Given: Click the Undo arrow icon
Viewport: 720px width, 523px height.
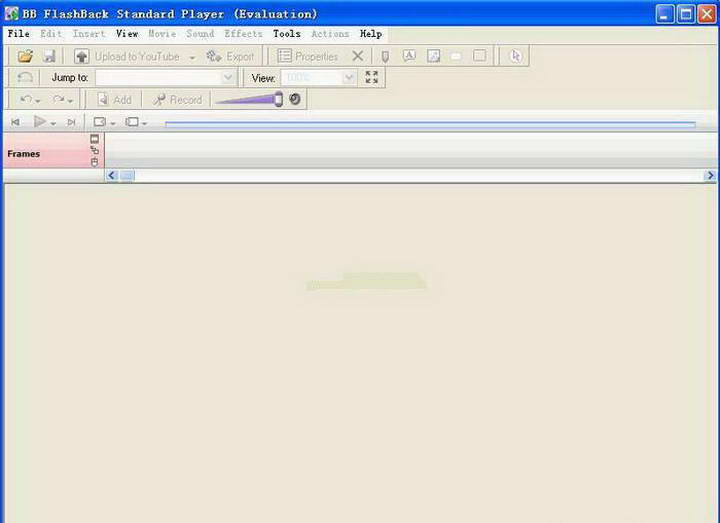Looking at the screenshot, I should (x=26, y=99).
